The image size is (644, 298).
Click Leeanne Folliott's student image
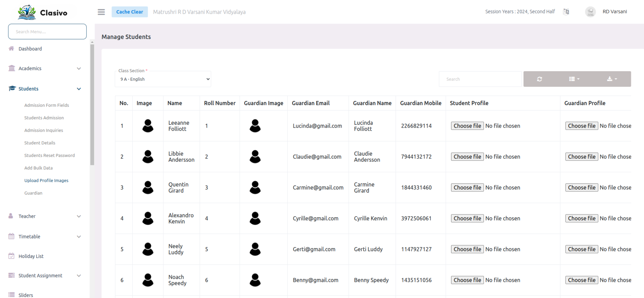pyautogui.click(x=148, y=126)
